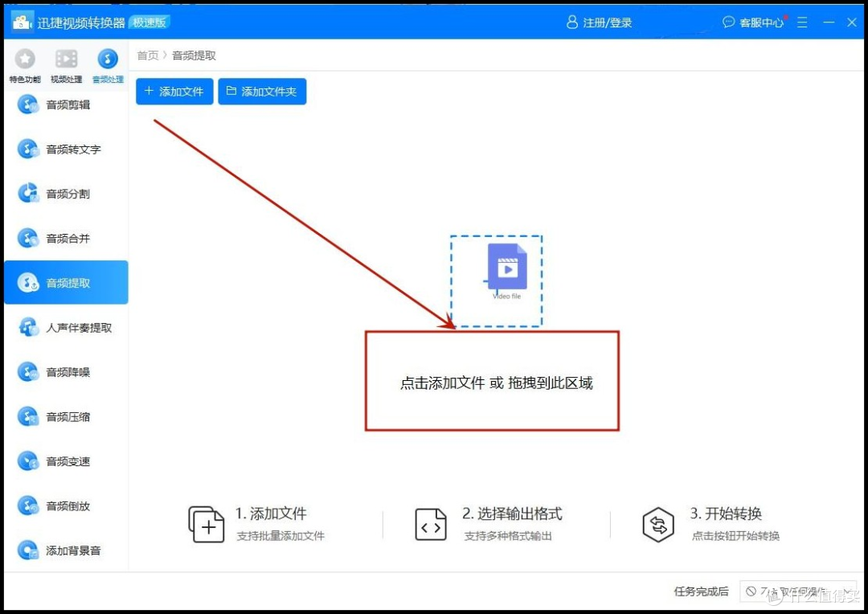
Task: Open the hamburger menu icon
Action: [802, 23]
